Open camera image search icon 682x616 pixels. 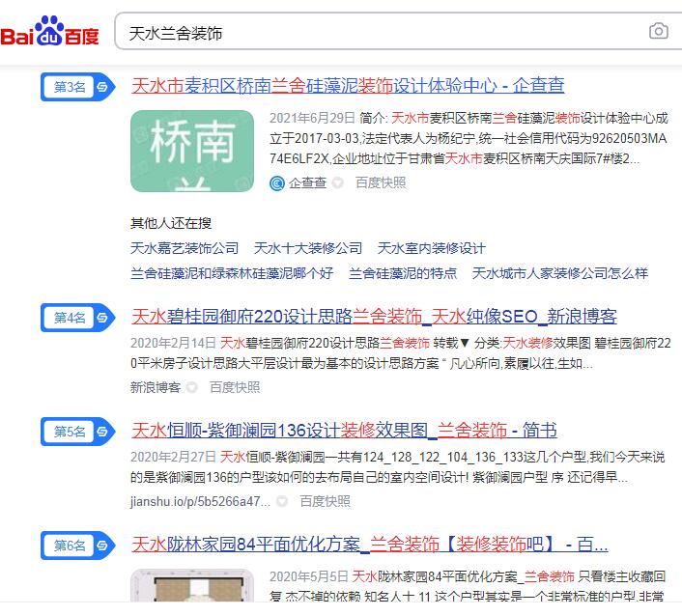(x=659, y=31)
